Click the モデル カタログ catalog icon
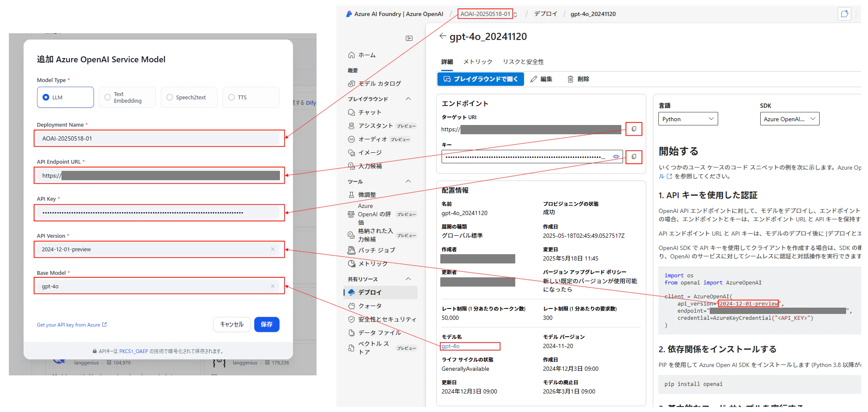 click(351, 84)
